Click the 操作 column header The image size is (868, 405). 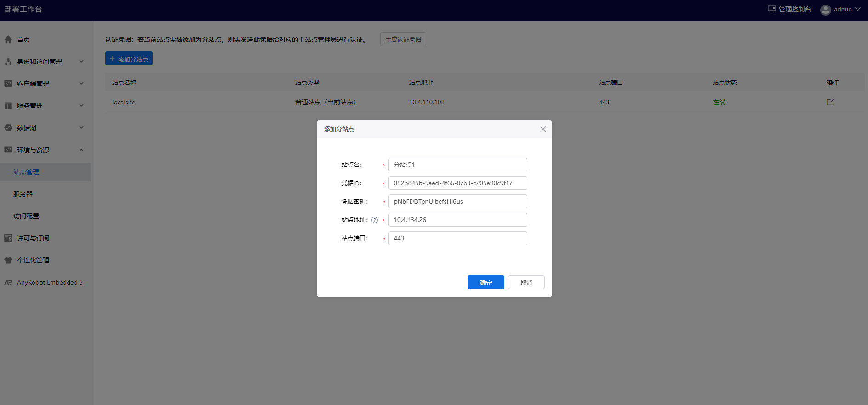tap(833, 82)
